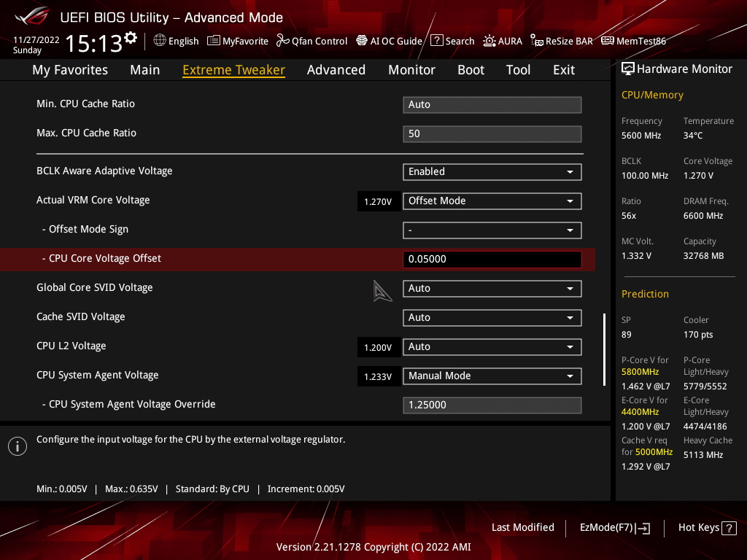Expand Offset Mode Sign dropdown

[x=492, y=230]
